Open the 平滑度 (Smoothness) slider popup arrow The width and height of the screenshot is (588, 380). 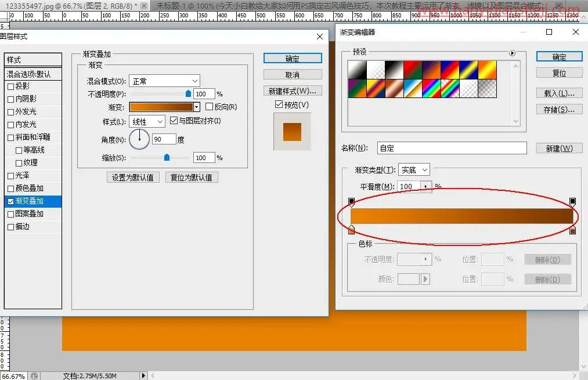[x=425, y=186]
